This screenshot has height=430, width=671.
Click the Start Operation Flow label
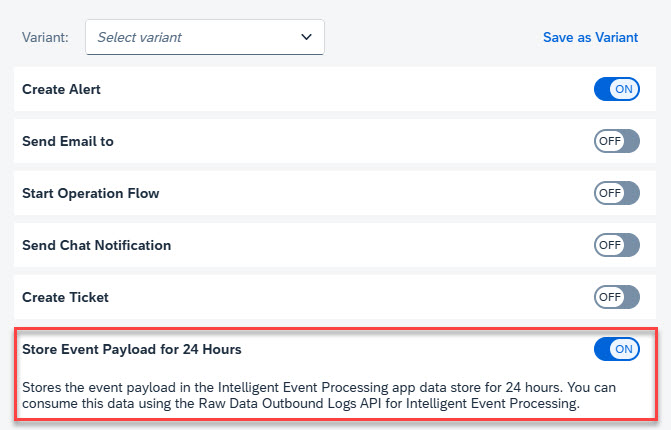[90, 193]
